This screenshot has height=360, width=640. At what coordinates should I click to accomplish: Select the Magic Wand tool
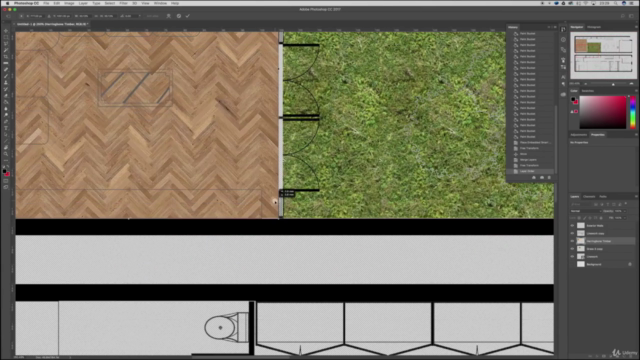6,50
